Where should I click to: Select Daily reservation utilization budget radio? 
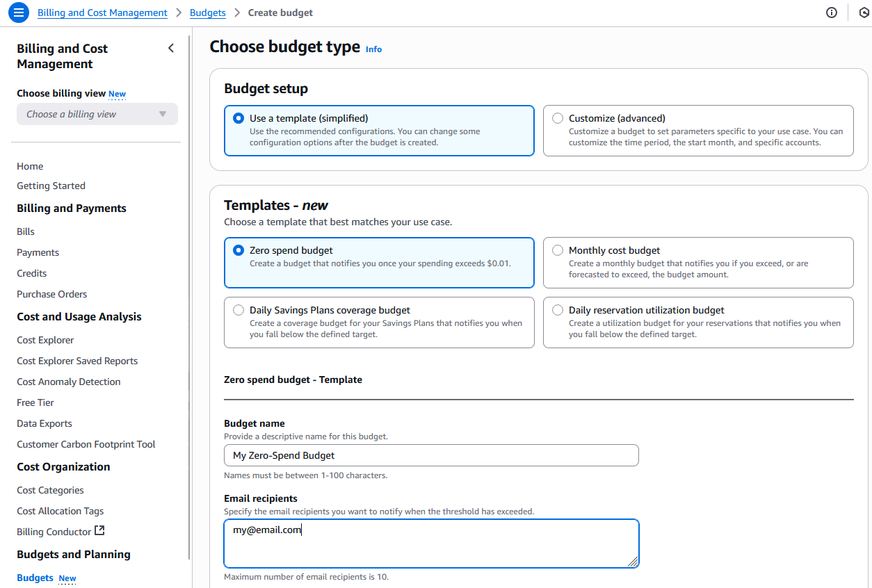(558, 310)
